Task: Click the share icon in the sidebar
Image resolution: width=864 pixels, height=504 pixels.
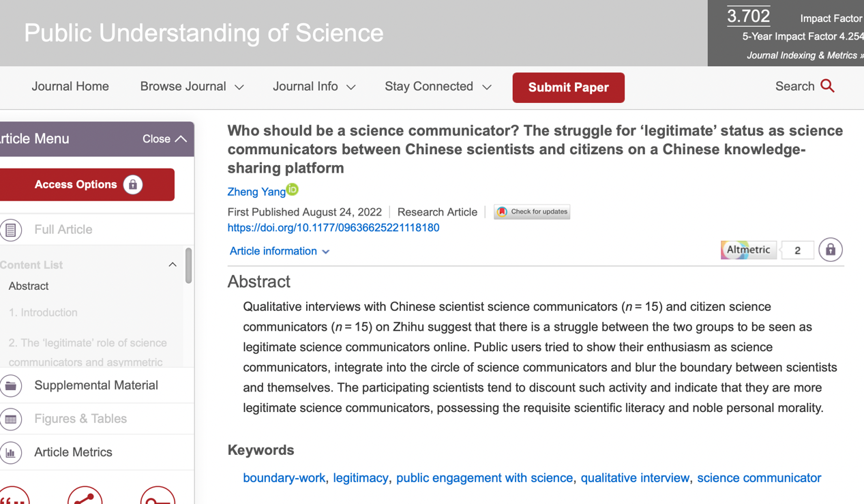Action: pyautogui.click(x=85, y=498)
